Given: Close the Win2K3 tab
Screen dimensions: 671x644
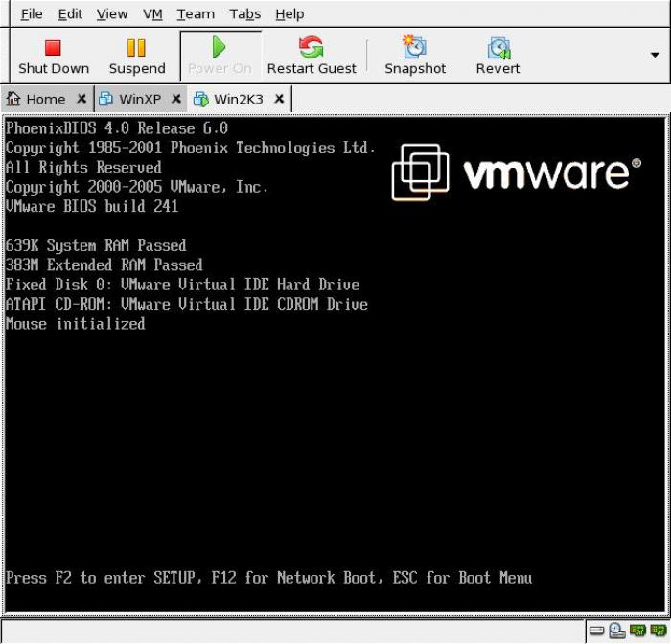Looking at the screenshot, I should pyautogui.click(x=279, y=99).
